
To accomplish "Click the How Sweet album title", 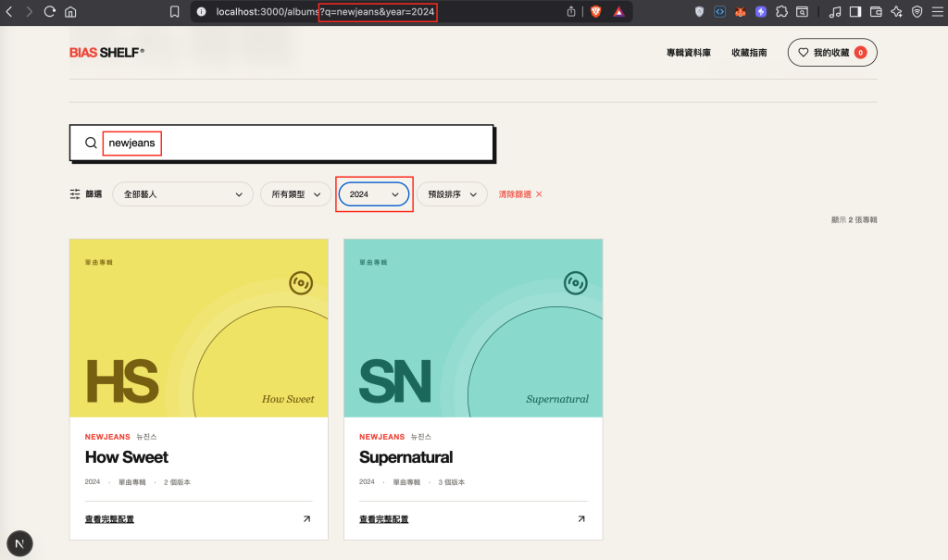I will tap(126, 457).
